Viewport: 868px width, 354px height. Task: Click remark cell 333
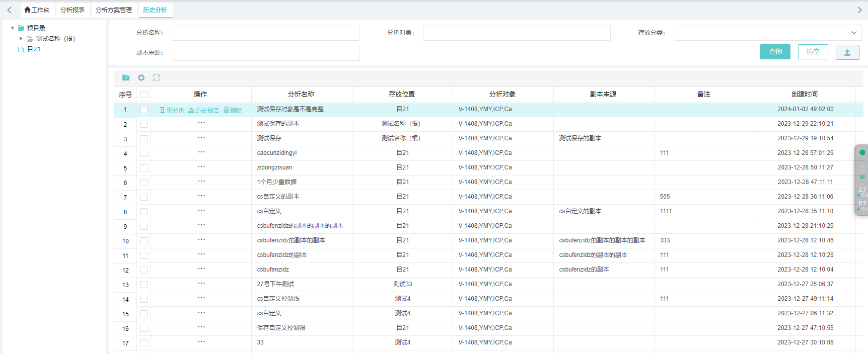[665, 240]
